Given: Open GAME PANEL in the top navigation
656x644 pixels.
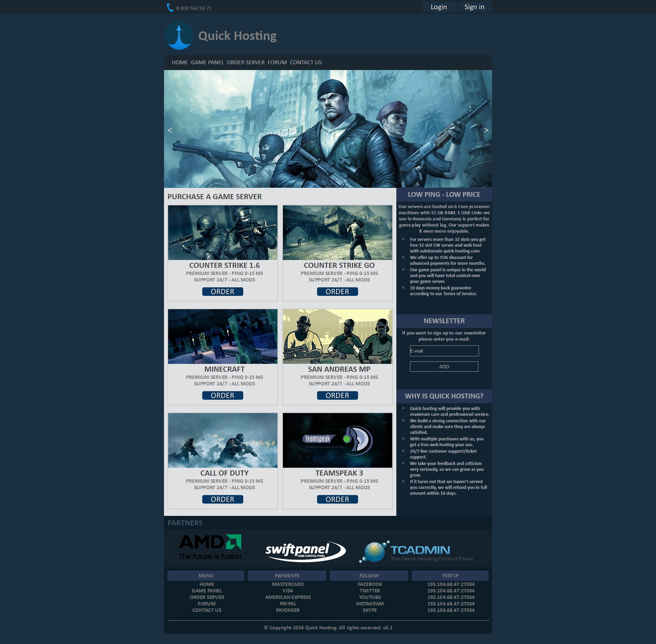Looking at the screenshot, I should point(207,63).
